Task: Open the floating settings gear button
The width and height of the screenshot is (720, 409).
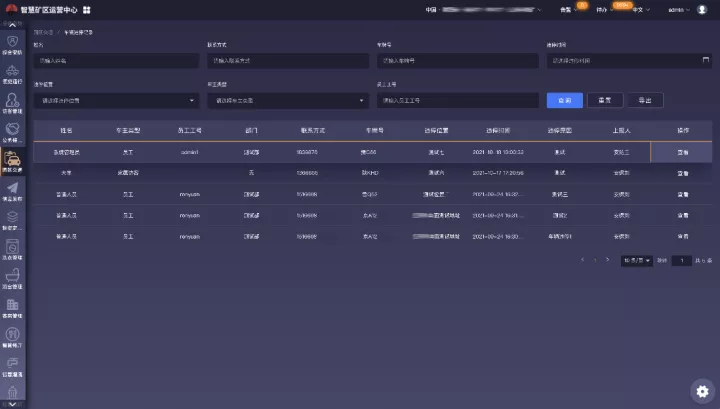Action: coord(702,391)
